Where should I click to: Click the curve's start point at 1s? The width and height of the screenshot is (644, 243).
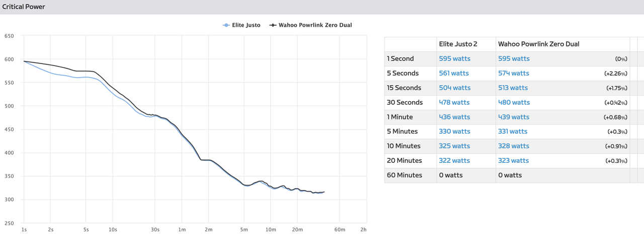point(24,61)
